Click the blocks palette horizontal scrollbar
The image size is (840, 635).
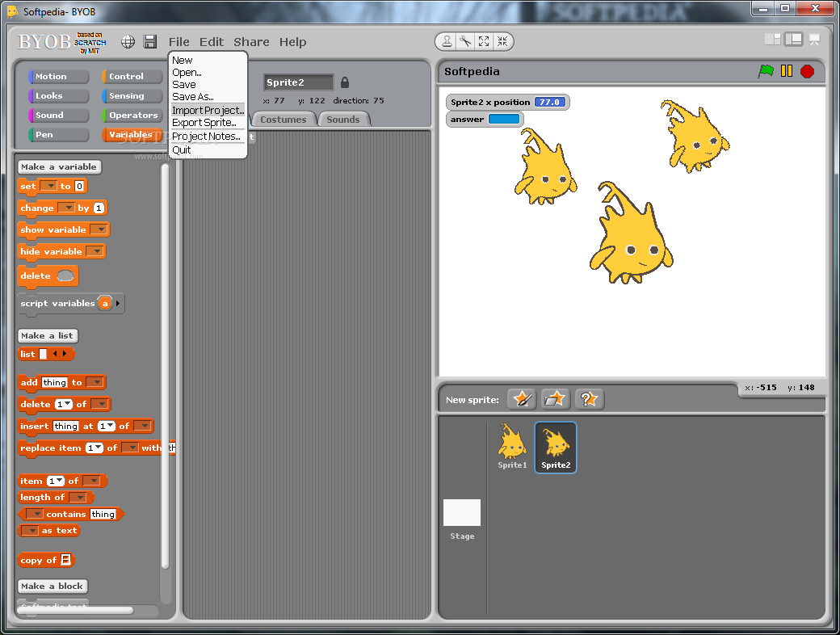tap(75, 610)
